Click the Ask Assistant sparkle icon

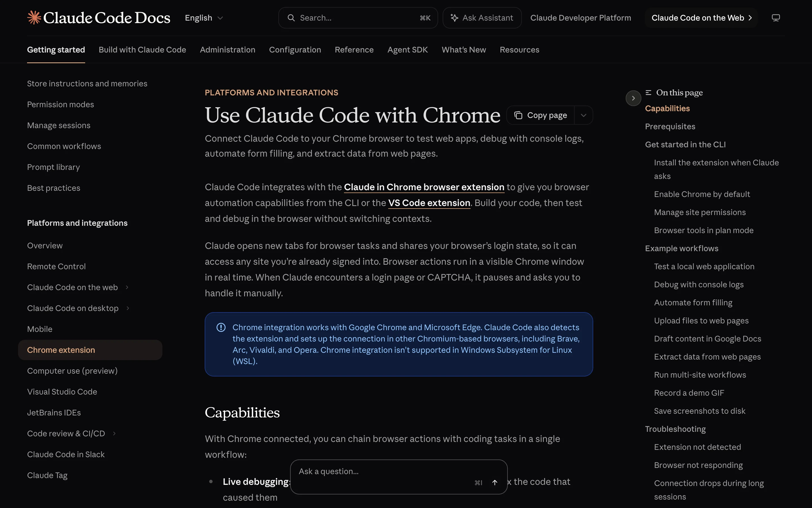(454, 18)
